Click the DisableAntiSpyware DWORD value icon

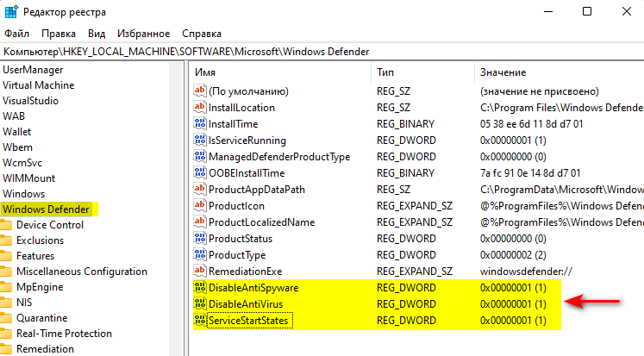pyautogui.click(x=200, y=288)
